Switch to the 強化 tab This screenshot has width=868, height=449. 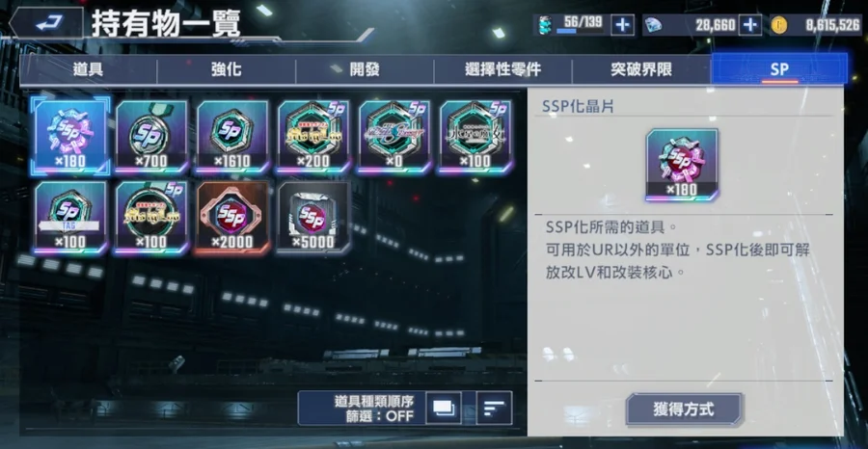point(226,70)
